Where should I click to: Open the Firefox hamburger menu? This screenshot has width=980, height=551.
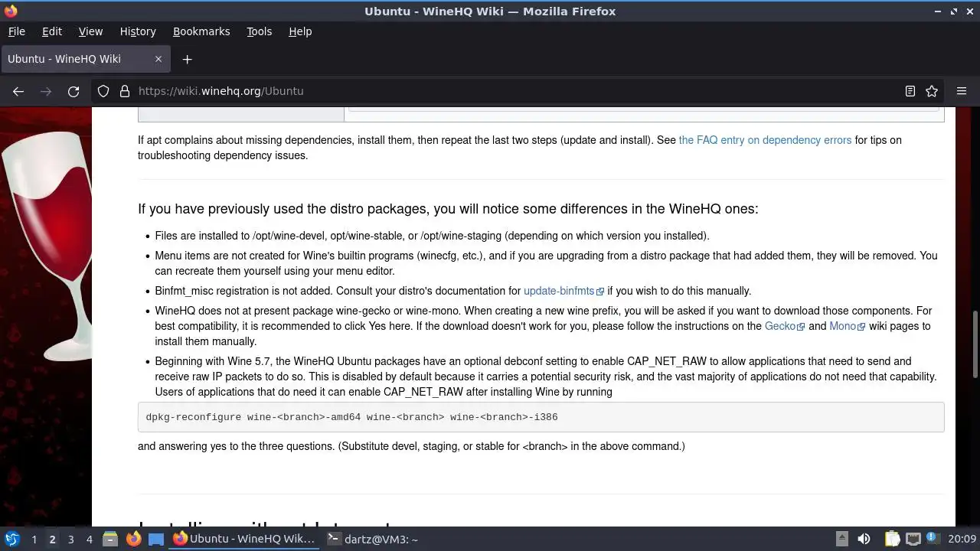(x=962, y=91)
